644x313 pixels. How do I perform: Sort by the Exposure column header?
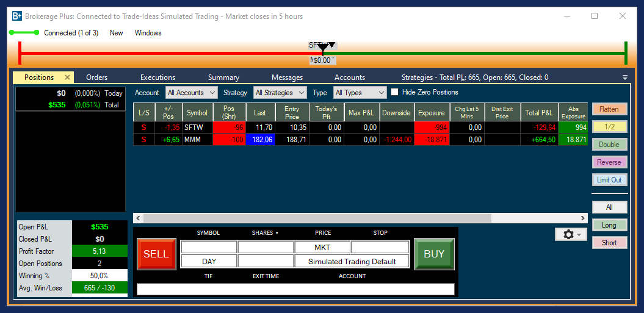click(x=431, y=112)
